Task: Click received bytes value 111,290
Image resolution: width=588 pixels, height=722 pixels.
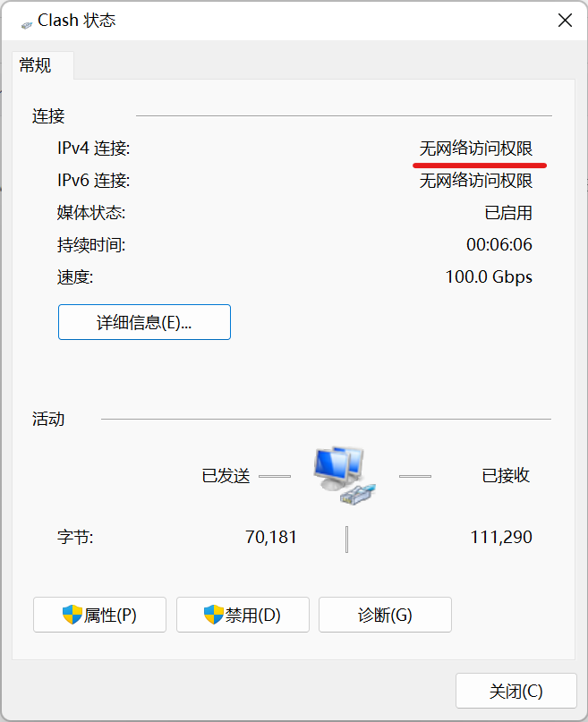Action: tap(501, 537)
